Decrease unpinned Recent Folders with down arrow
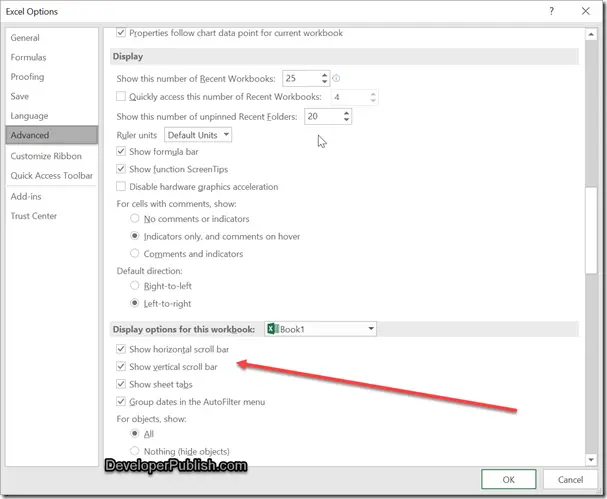 [x=346, y=119]
